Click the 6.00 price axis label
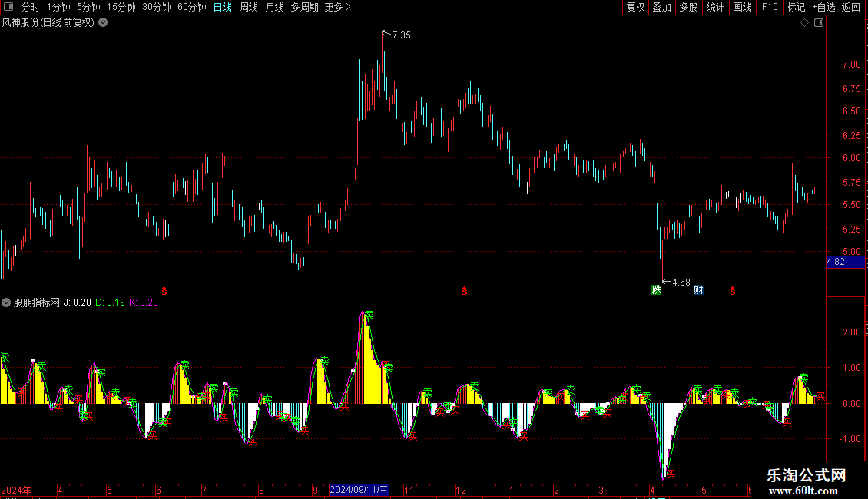Viewport: 868px width, 499px height. point(851,157)
